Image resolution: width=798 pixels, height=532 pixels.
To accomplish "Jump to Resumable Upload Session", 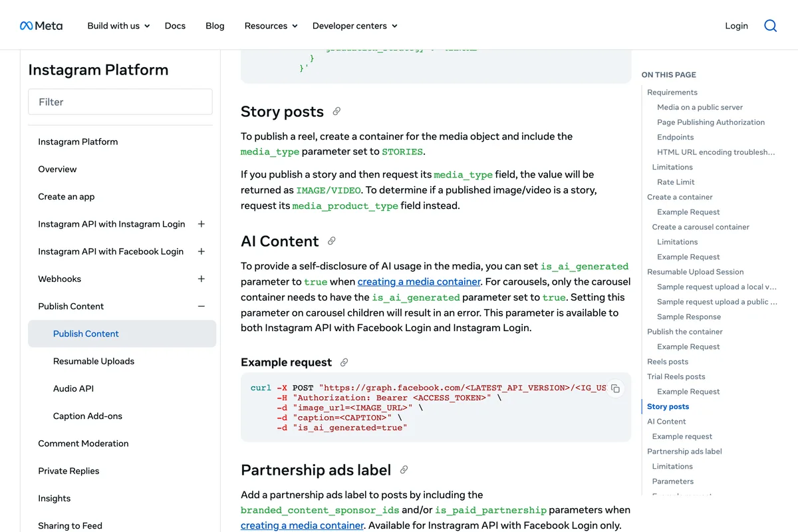I will click(x=695, y=272).
